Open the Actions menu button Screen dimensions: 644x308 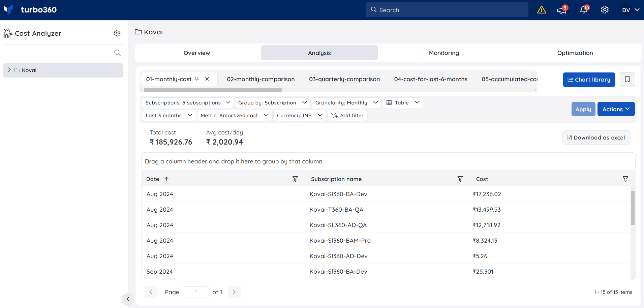[616, 109]
